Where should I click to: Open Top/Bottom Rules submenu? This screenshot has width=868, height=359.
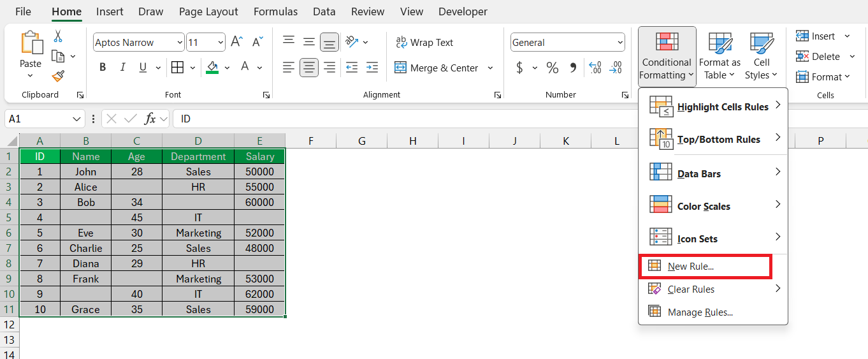(713, 139)
